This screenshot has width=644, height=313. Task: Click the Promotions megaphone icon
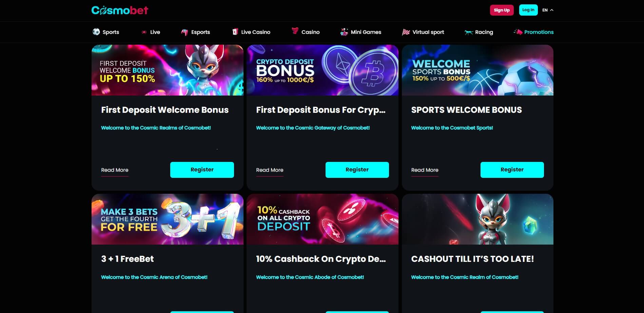click(x=518, y=32)
